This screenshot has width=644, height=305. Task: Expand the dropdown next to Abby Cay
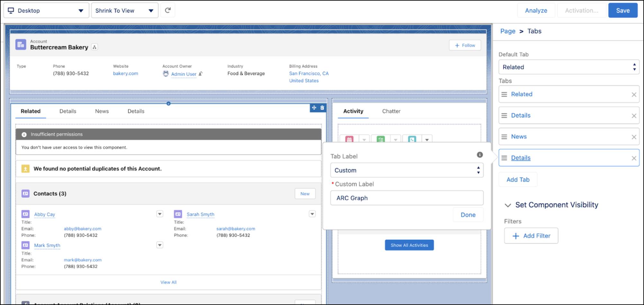pos(160,213)
